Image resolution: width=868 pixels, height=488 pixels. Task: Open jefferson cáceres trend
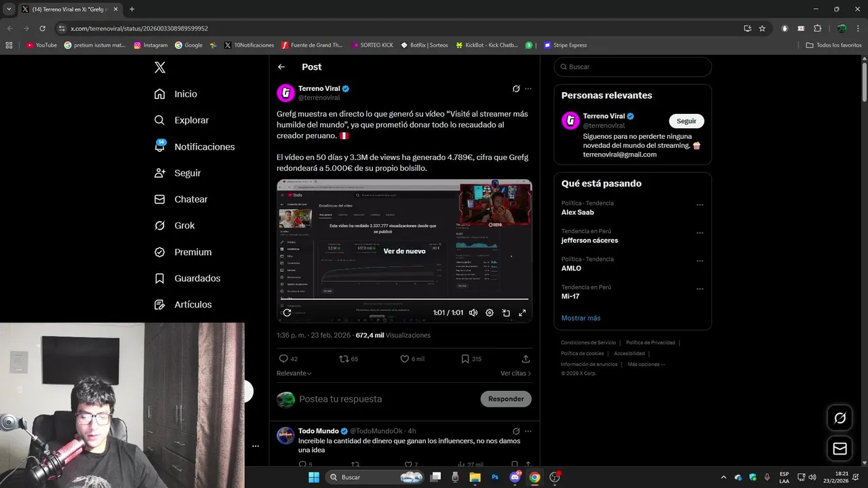coord(589,240)
